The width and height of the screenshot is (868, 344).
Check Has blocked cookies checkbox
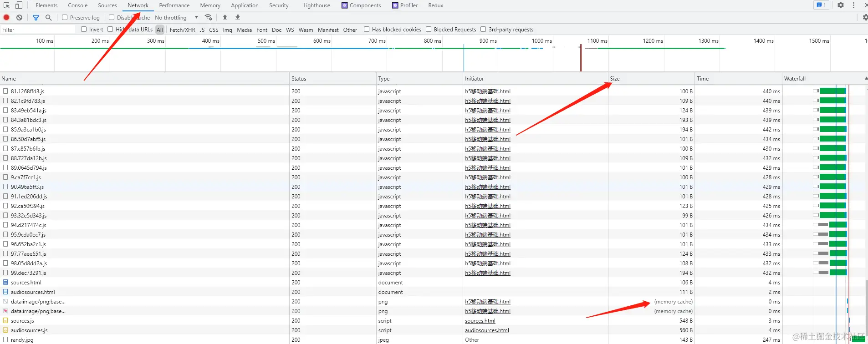pos(367,29)
